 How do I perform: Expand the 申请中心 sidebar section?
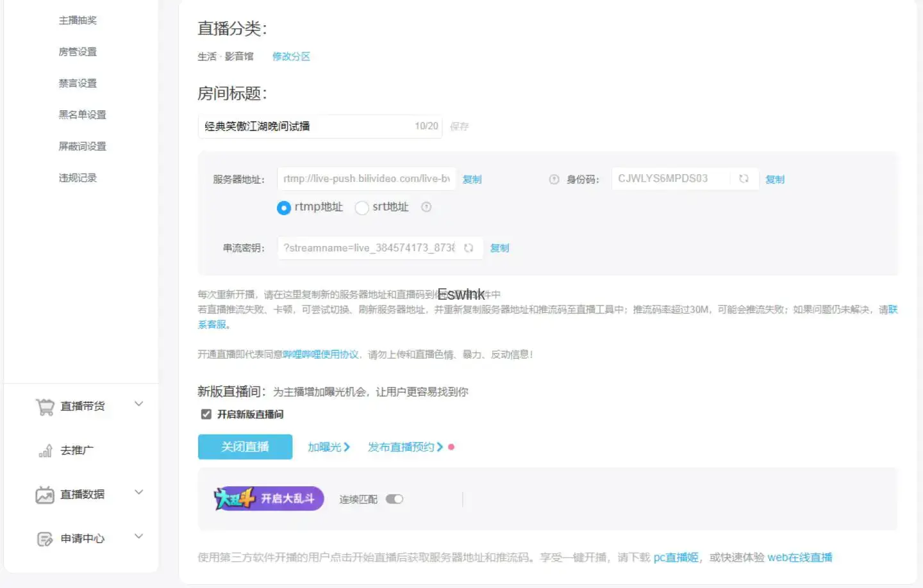(x=138, y=537)
